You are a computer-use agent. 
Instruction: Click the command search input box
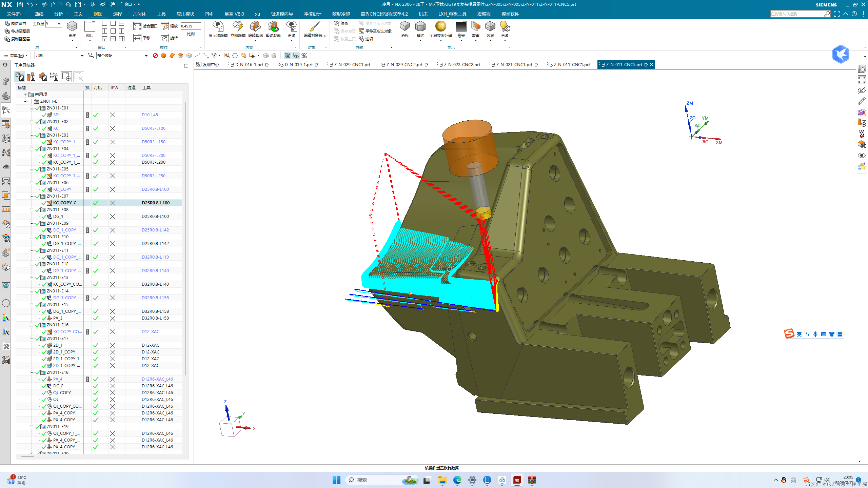click(797, 14)
